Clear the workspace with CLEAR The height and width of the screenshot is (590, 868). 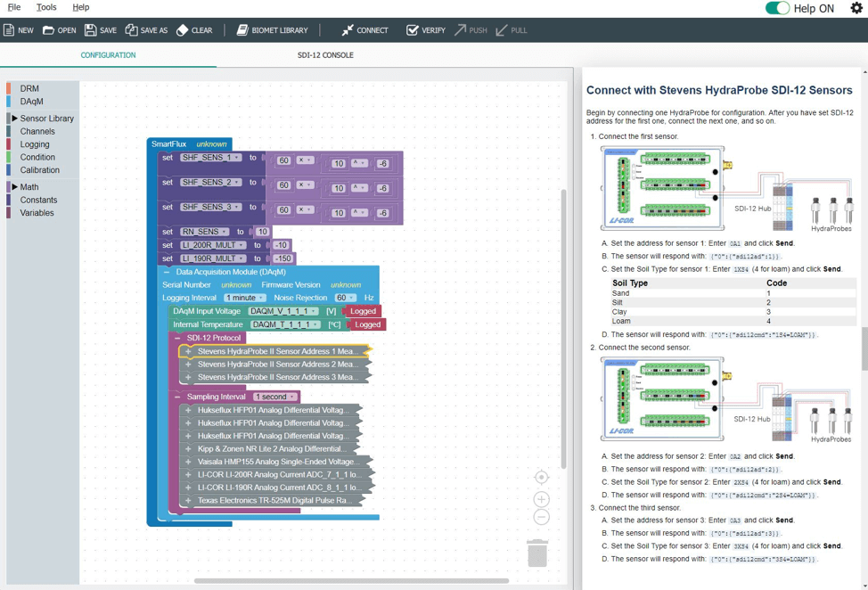pos(194,30)
